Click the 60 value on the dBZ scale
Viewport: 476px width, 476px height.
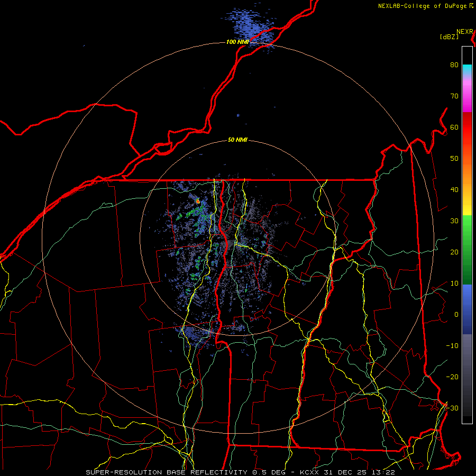(x=454, y=127)
